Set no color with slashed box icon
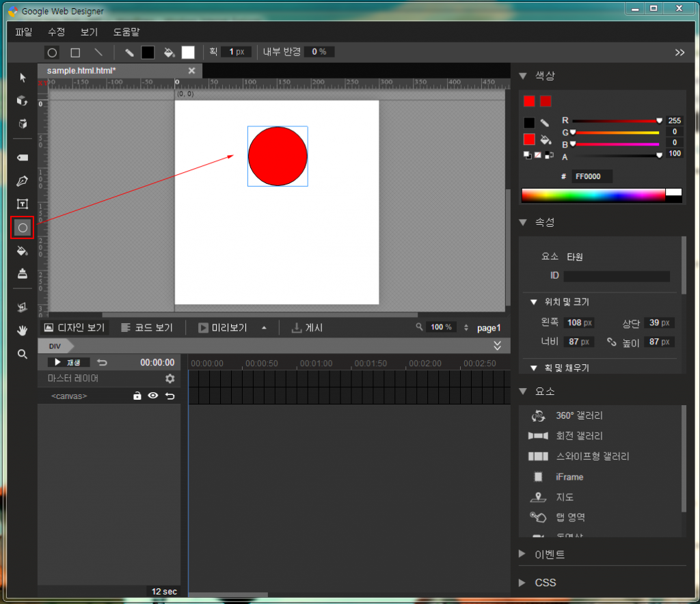The width and height of the screenshot is (700, 604). [538, 155]
